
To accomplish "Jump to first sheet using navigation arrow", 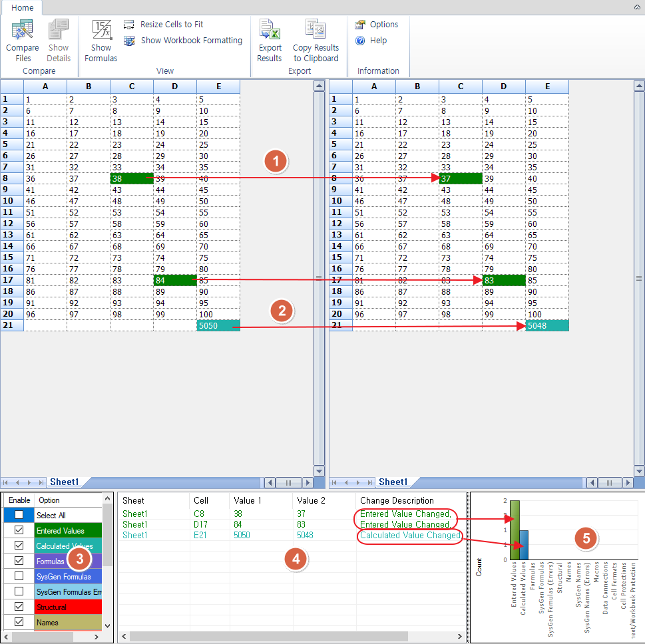I will (x=6, y=482).
